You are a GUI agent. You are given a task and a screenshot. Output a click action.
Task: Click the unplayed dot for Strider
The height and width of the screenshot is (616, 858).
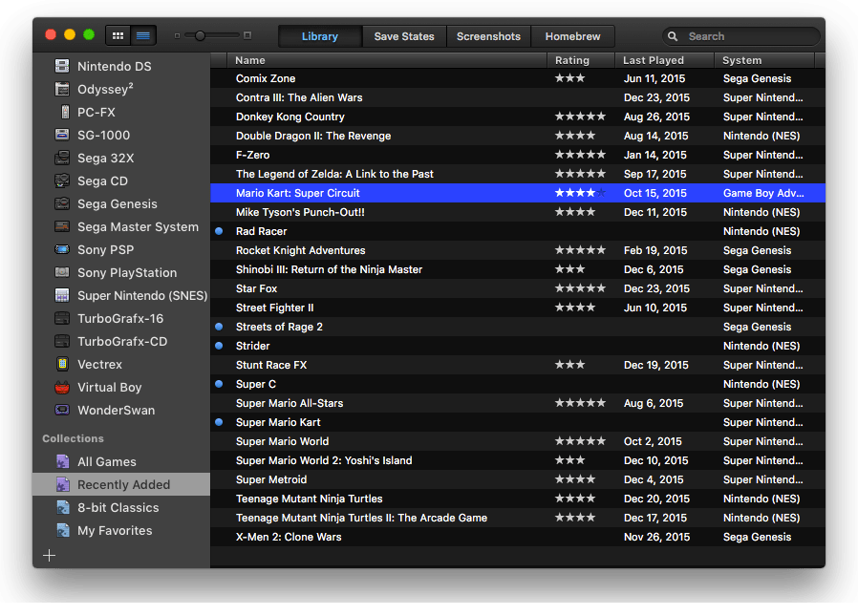point(219,346)
